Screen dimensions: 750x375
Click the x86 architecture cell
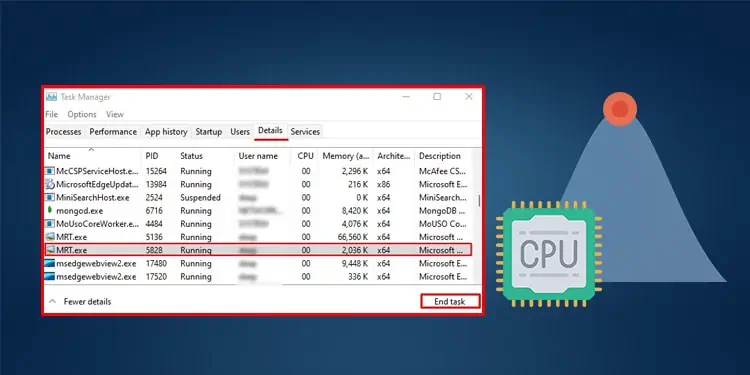(x=384, y=184)
